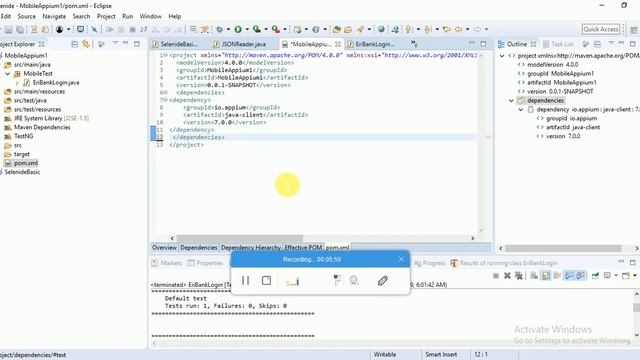Click the pencil annotate icon in recorder
Viewport: 640px width, 360px height.
[x=382, y=280]
